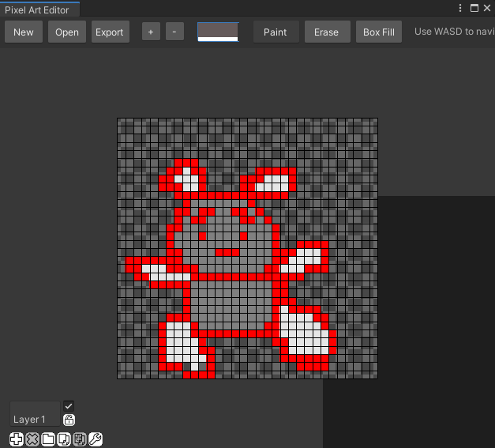The height and width of the screenshot is (448, 495).
Task: Duplicate the layer with copy icon
Action: click(x=64, y=439)
